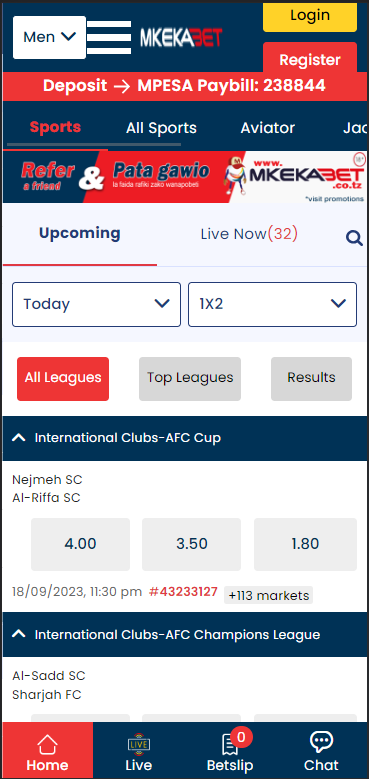Open Live section in bottom bar
369x779 pixels.
point(139,750)
